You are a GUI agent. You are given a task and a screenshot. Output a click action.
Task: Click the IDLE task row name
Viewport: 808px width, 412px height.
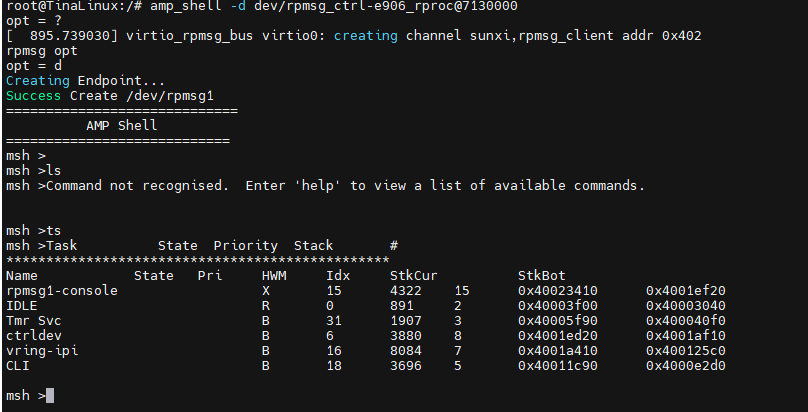click(22, 306)
